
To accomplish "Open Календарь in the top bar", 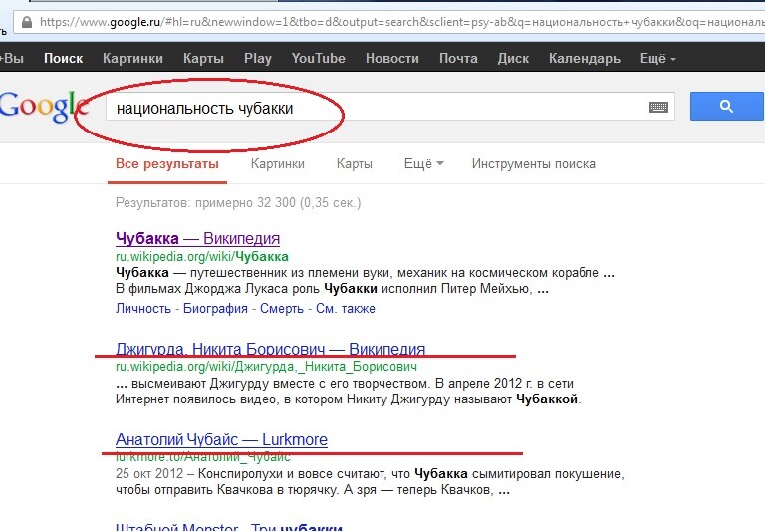I will 584,59.
